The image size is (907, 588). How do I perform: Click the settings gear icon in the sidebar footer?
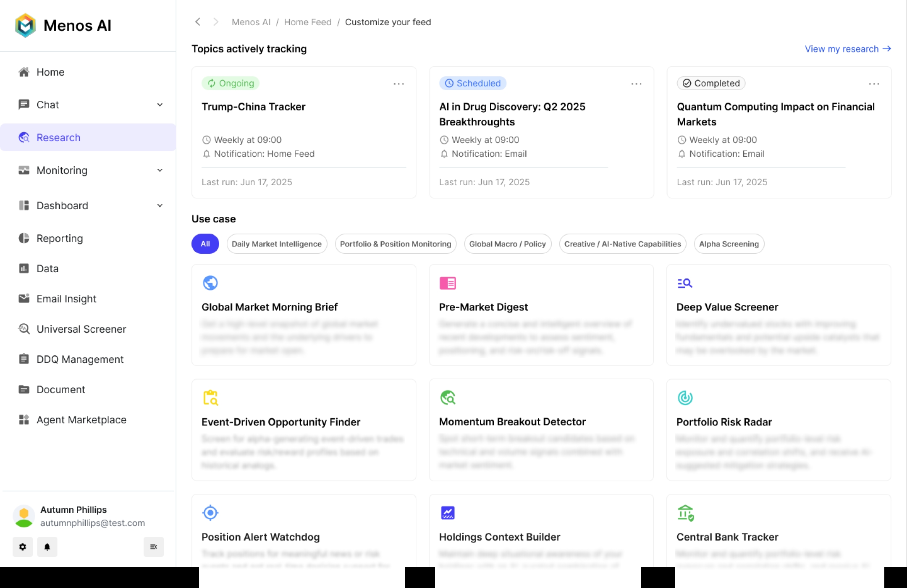(23, 547)
